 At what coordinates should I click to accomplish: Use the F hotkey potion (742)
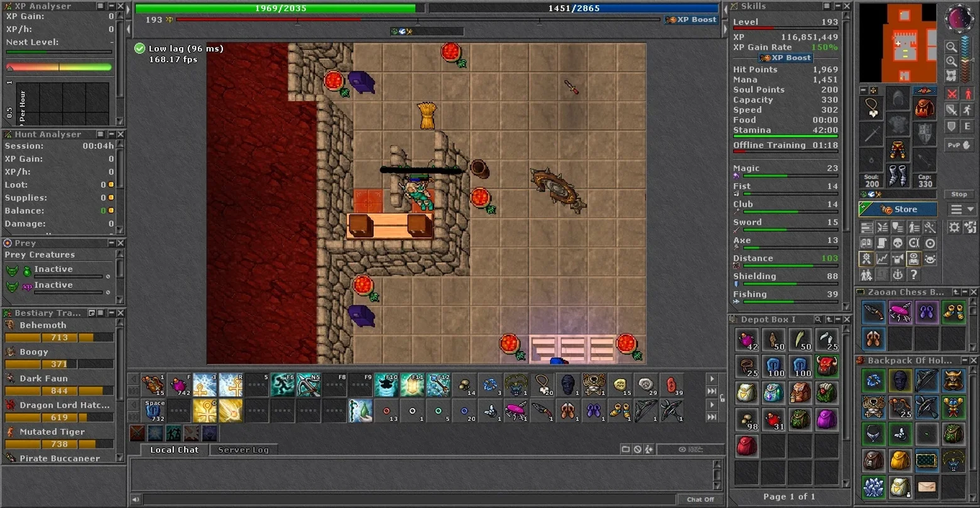[x=180, y=384]
